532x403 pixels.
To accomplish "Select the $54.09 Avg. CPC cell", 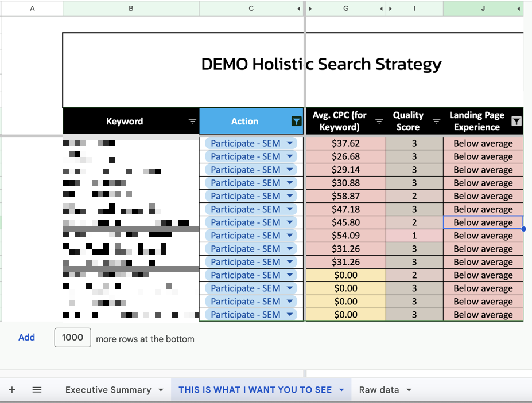I will [345, 236].
